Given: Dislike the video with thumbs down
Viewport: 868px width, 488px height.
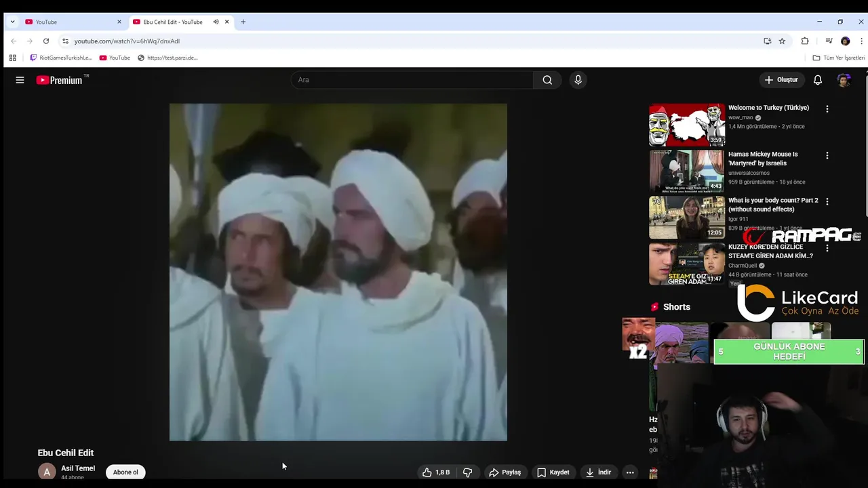Looking at the screenshot, I should point(467,472).
